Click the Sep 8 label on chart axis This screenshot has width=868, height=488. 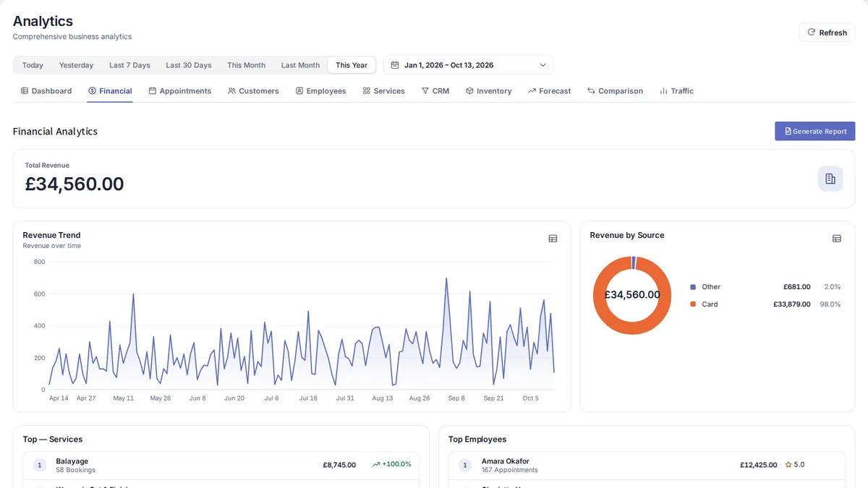tap(456, 398)
